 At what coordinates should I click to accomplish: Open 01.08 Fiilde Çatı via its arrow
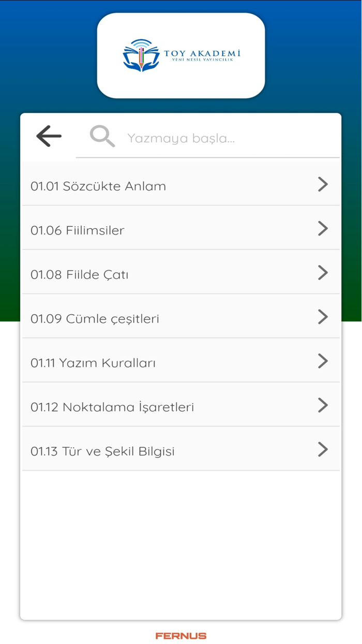[x=322, y=272]
